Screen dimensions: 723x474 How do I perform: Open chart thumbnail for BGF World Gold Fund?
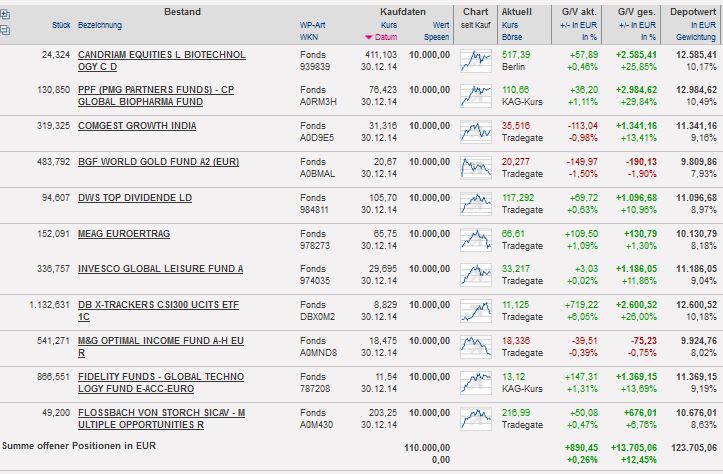point(475,168)
